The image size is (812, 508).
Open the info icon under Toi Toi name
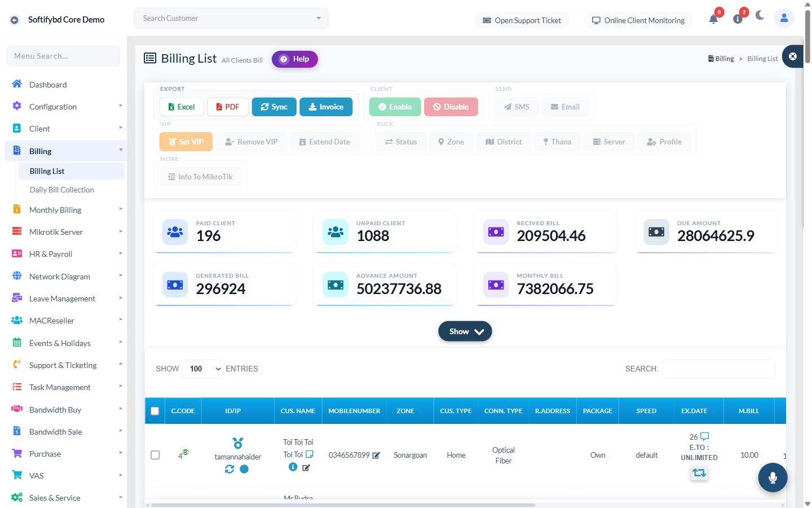[293, 467]
